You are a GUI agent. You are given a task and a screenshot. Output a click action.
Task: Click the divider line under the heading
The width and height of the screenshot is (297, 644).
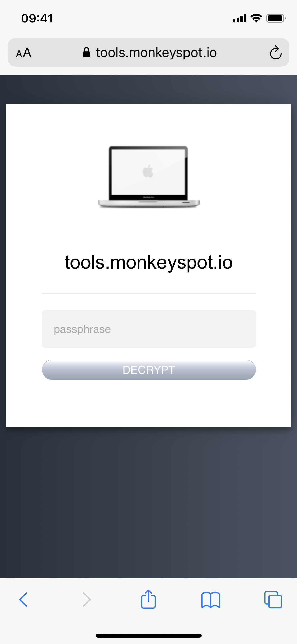tap(149, 293)
